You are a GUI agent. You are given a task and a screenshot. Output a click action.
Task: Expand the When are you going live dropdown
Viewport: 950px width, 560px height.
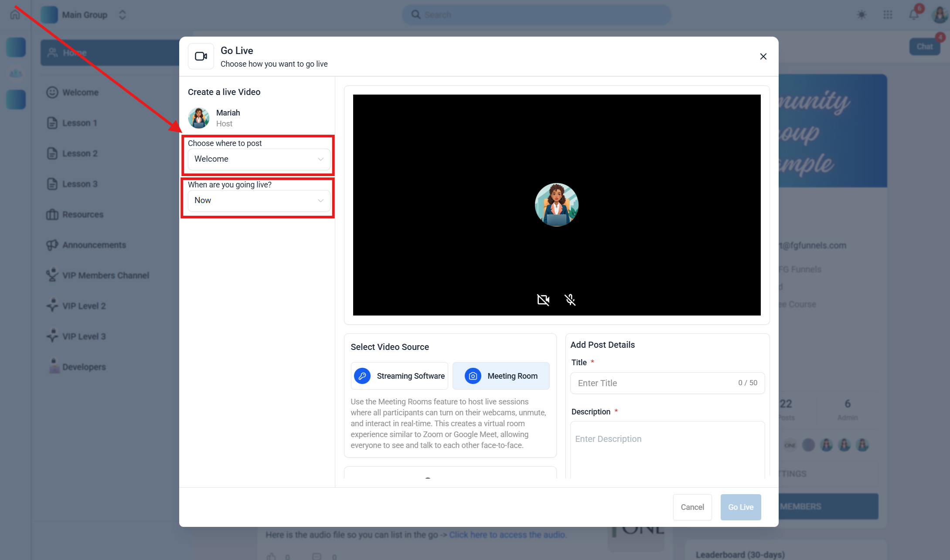click(x=259, y=200)
